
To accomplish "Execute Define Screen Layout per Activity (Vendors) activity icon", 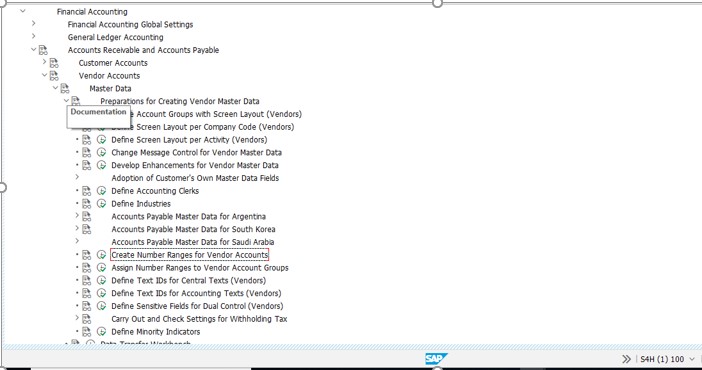I will coord(102,140).
